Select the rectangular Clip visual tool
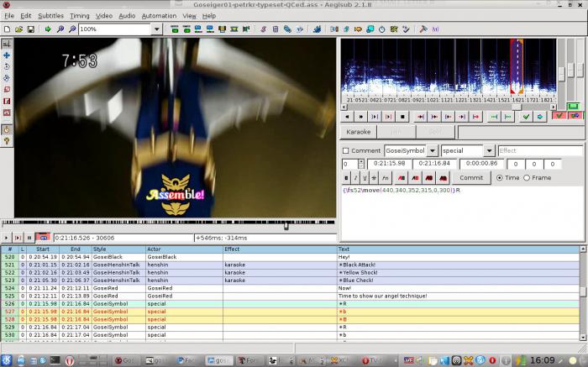Image resolution: width=588 pixels, height=367 pixels. pos(7,102)
